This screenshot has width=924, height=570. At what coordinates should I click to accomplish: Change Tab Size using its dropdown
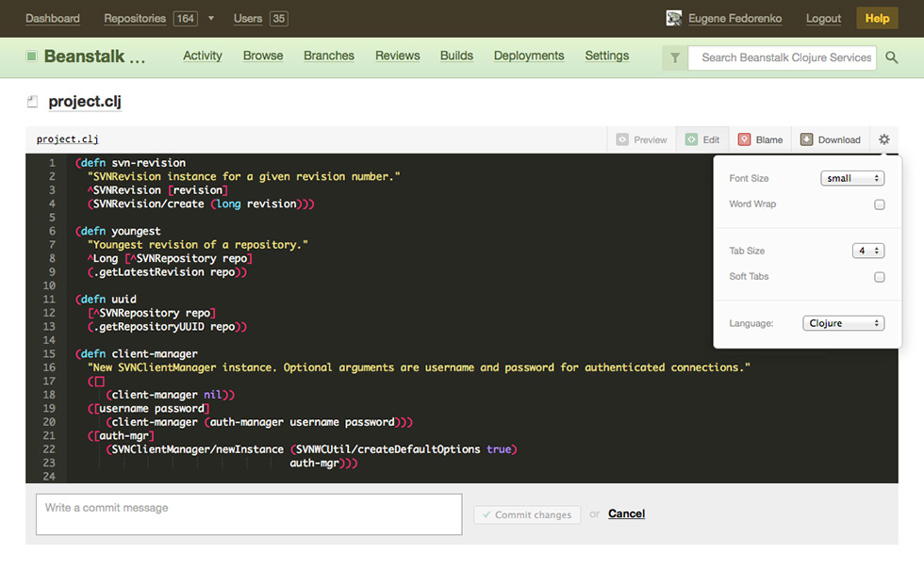click(868, 251)
